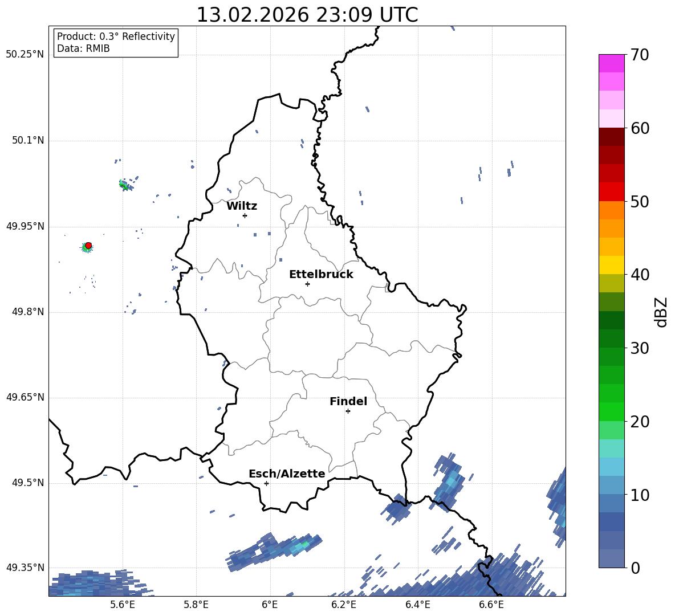The width and height of the screenshot is (675, 616).
Task: Click the Esch/Alzette station cross marker
Action: tap(266, 483)
